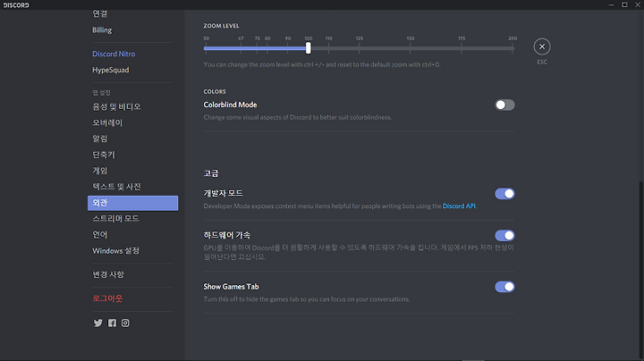644x361 pixels.
Task: Set zoom level to 50 mark
Action: (x=206, y=48)
